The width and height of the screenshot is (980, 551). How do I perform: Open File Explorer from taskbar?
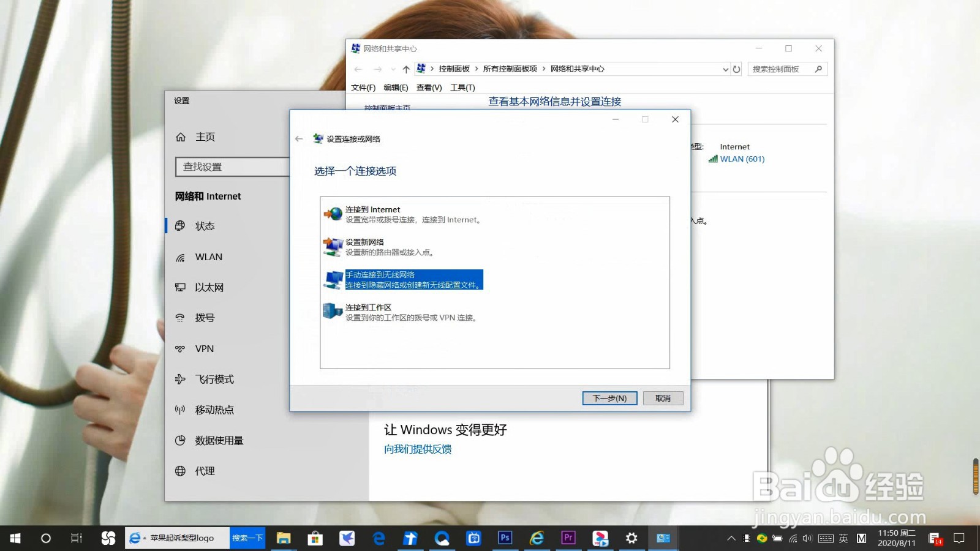(x=283, y=538)
